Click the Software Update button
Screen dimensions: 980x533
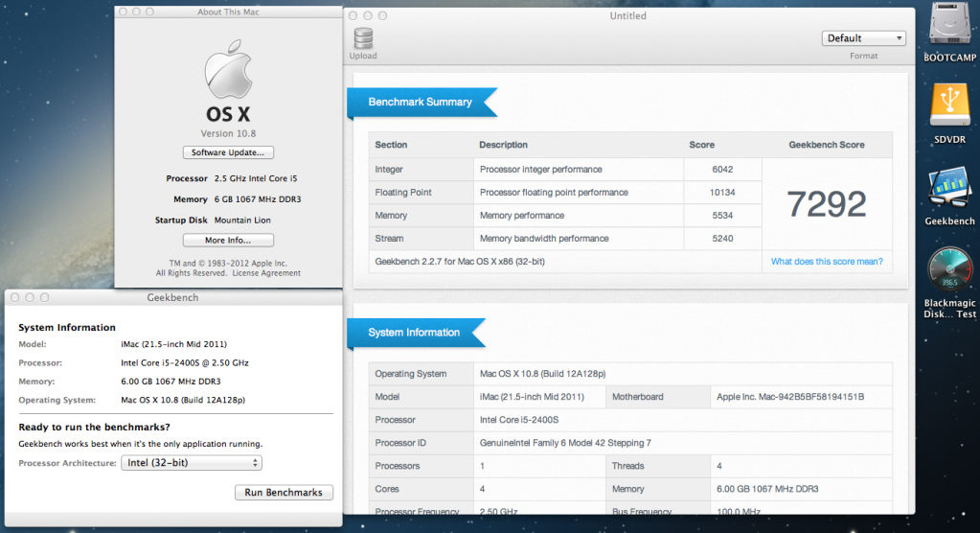pos(228,152)
